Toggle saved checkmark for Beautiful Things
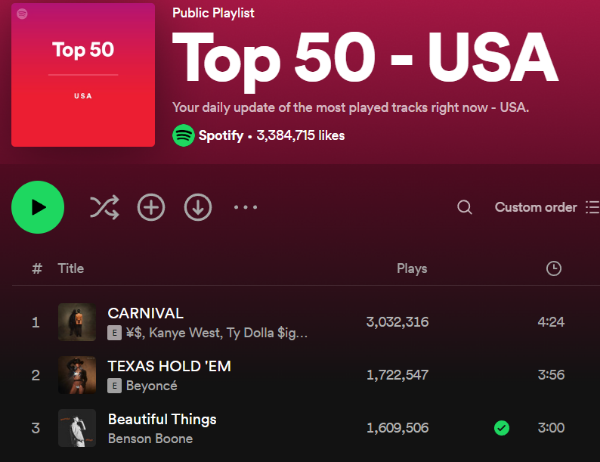600x462 pixels. 502,428
